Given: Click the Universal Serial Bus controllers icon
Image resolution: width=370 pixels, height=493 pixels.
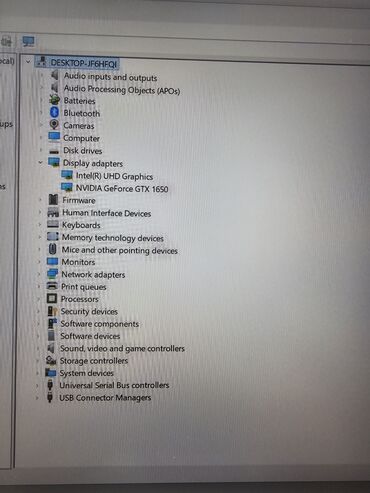Looking at the screenshot, I should point(50,385).
